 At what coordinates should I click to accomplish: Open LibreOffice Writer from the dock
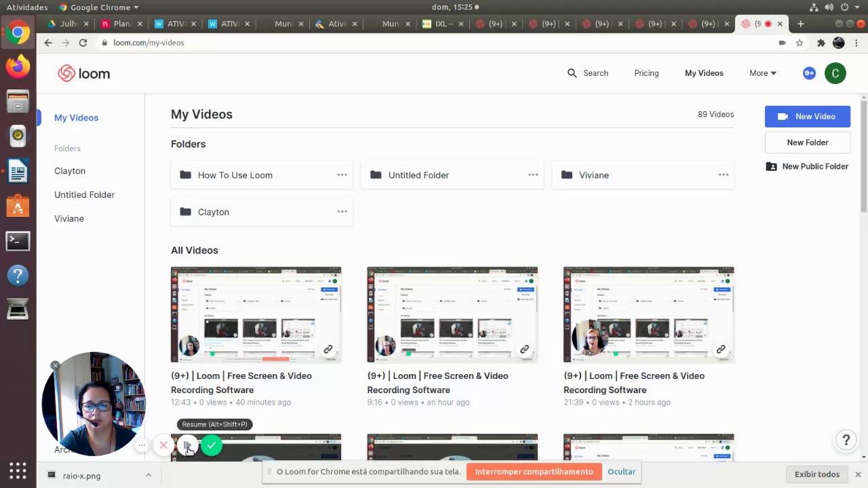pyautogui.click(x=18, y=171)
